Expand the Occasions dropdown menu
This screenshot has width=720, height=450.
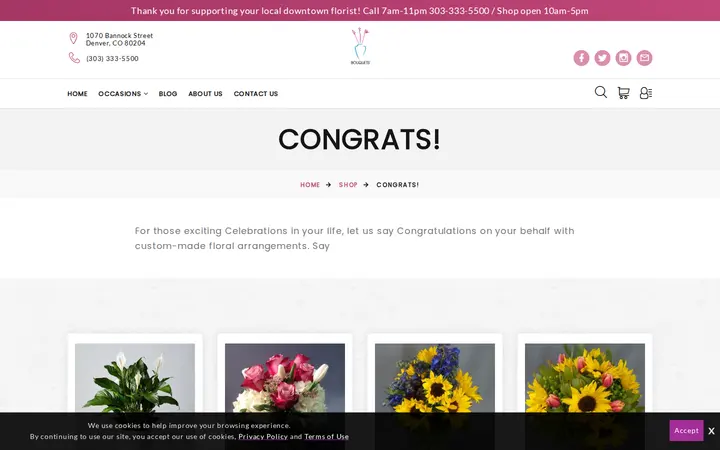[123, 94]
